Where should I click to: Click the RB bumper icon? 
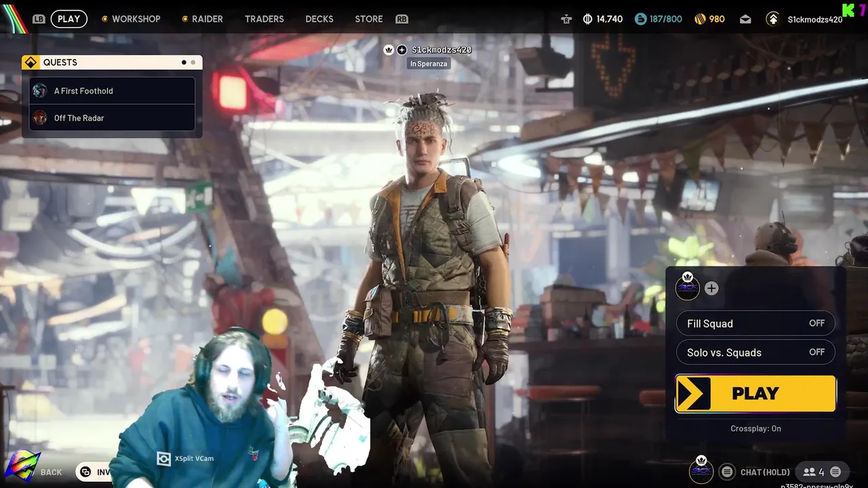coord(401,19)
